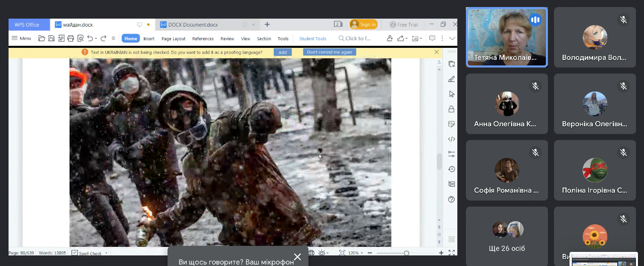
Task: Open the Insert ribbon tab
Action: tap(149, 39)
